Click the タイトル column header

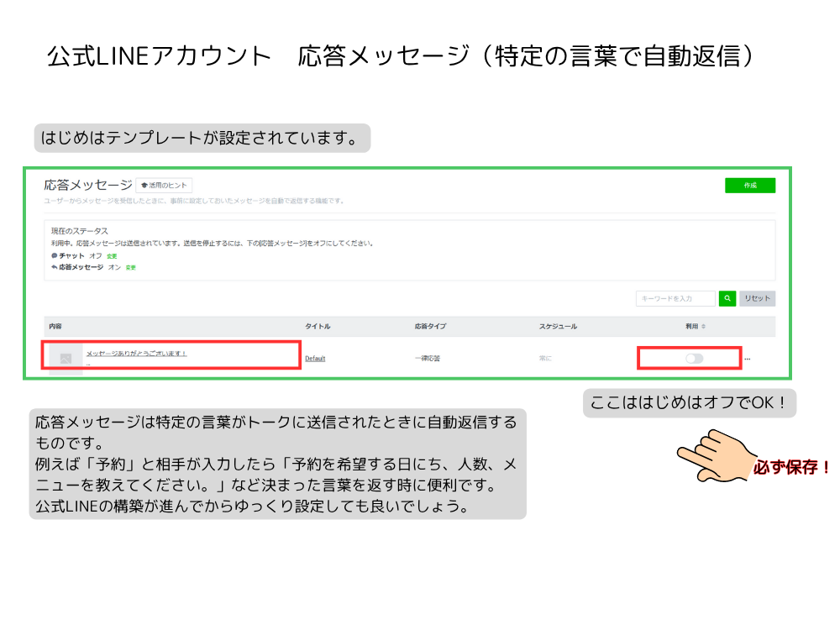click(x=318, y=326)
